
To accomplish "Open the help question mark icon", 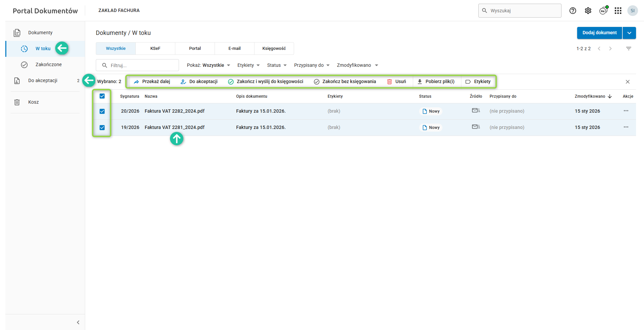I will pos(572,11).
